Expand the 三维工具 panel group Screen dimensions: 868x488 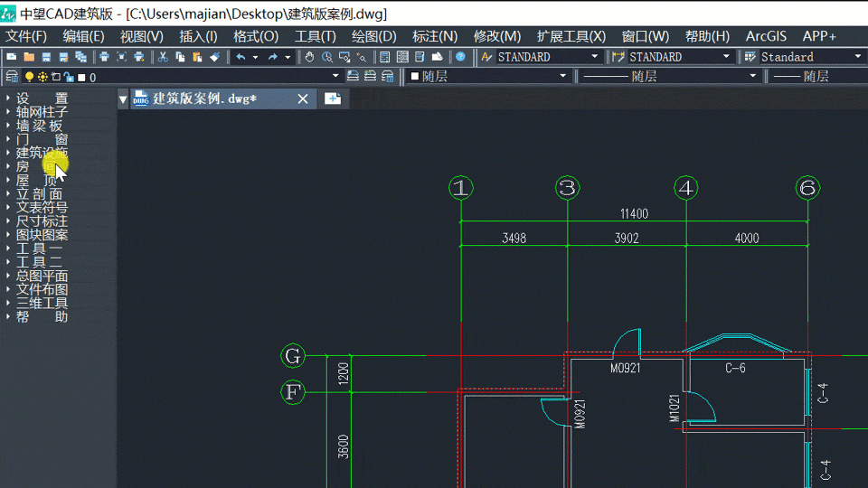(42, 304)
